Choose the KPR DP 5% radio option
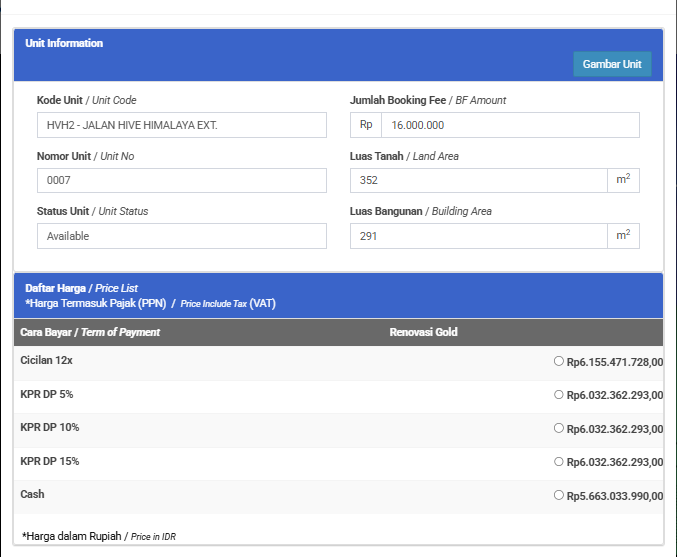Screen dimensions: 677x557 559,395
